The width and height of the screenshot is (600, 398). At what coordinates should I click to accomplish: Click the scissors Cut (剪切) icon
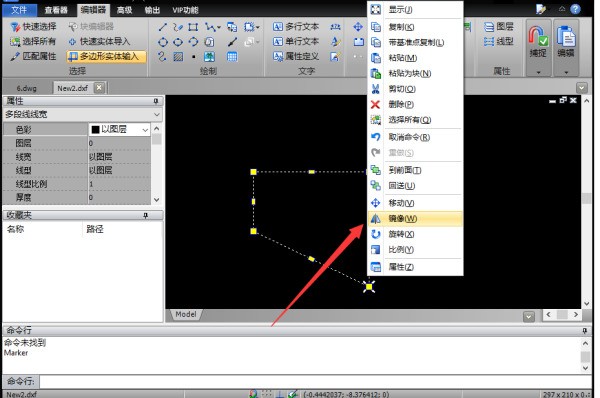375,89
